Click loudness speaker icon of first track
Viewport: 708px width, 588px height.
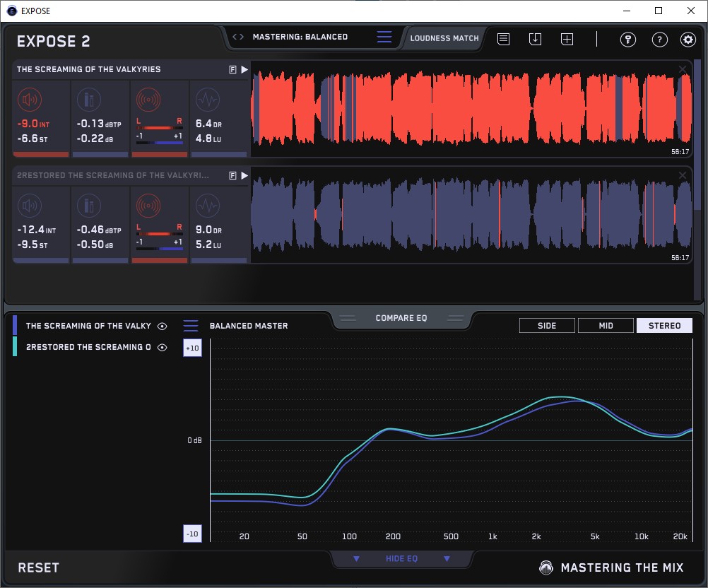tap(29, 100)
